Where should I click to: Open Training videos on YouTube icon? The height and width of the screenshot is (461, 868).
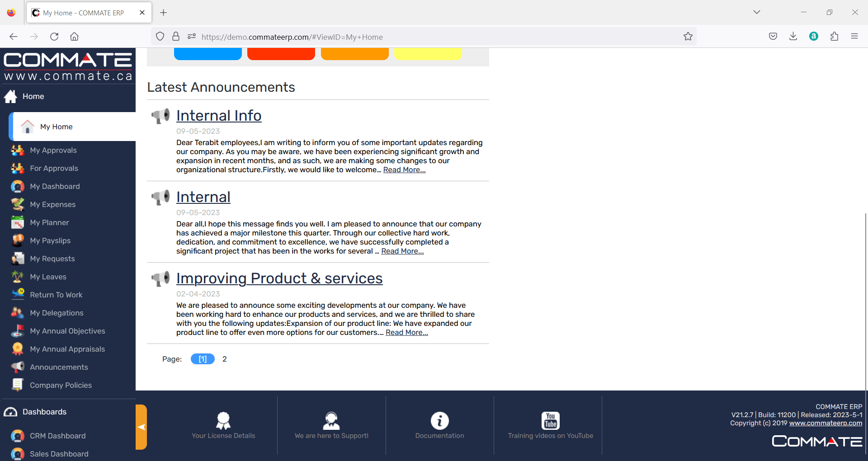(x=550, y=420)
